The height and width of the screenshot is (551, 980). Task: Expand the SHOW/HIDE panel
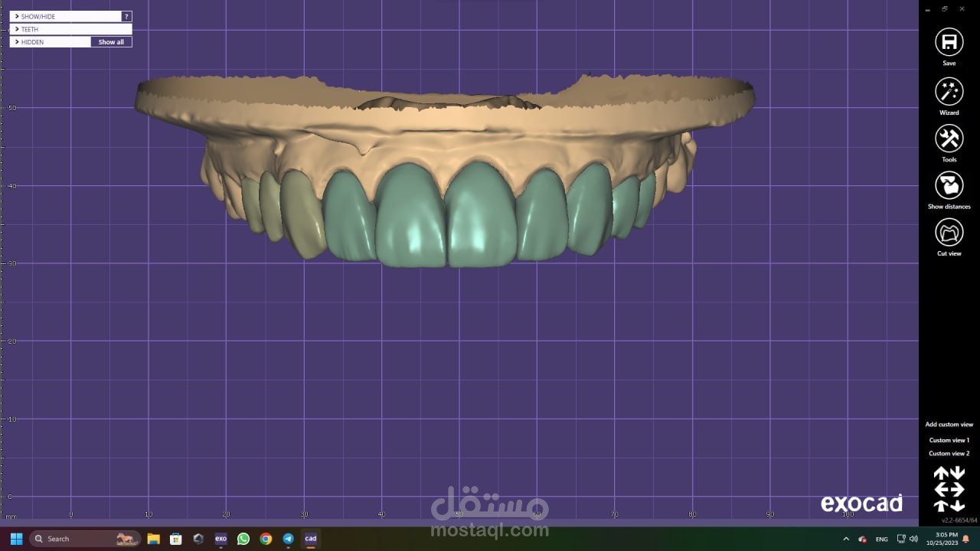point(66,16)
